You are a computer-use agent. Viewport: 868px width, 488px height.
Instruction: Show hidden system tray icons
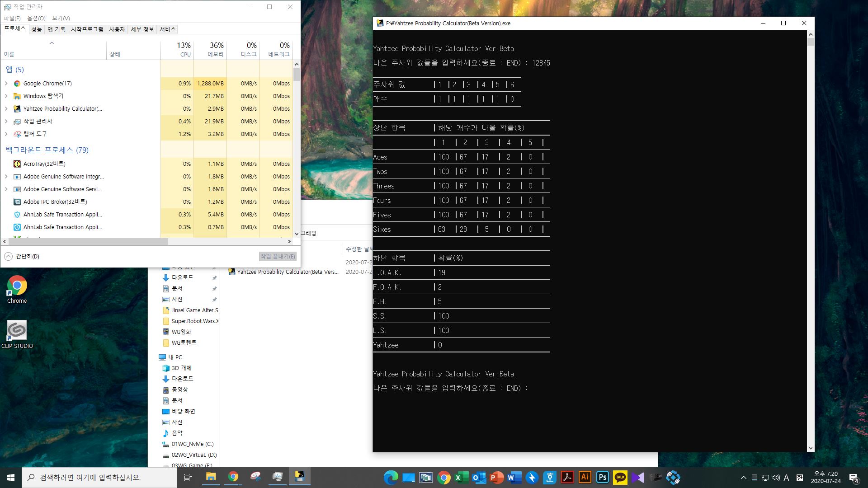(x=743, y=478)
